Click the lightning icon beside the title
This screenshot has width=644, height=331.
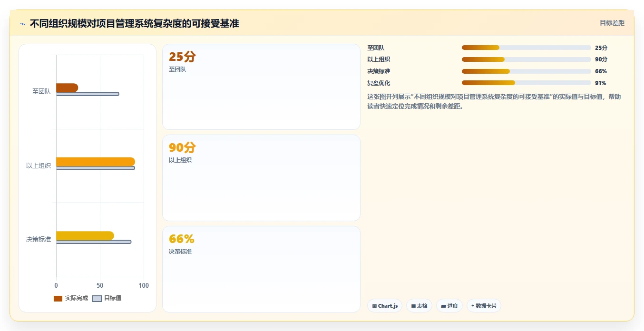point(22,24)
